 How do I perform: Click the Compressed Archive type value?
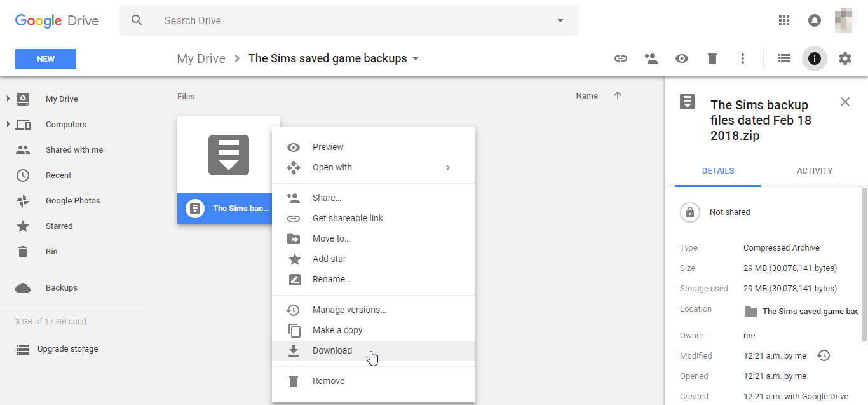click(x=782, y=247)
